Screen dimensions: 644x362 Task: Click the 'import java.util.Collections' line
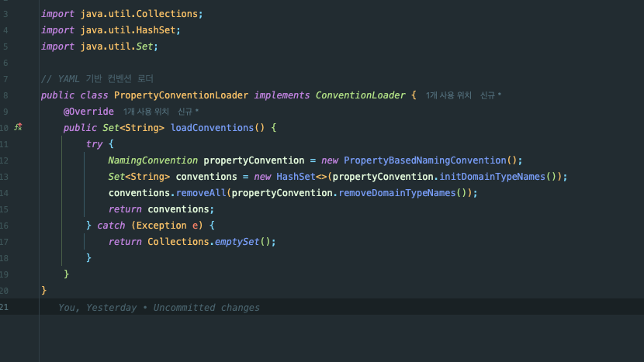(x=122, y=14)
